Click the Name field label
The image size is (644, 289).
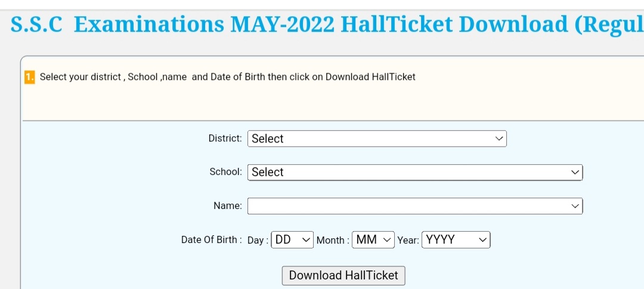click(x=228, y=205)
